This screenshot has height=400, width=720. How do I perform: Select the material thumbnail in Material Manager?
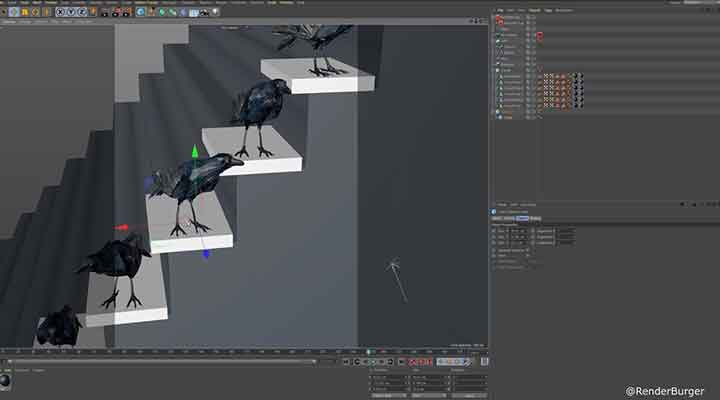click(x=7, y=380)
